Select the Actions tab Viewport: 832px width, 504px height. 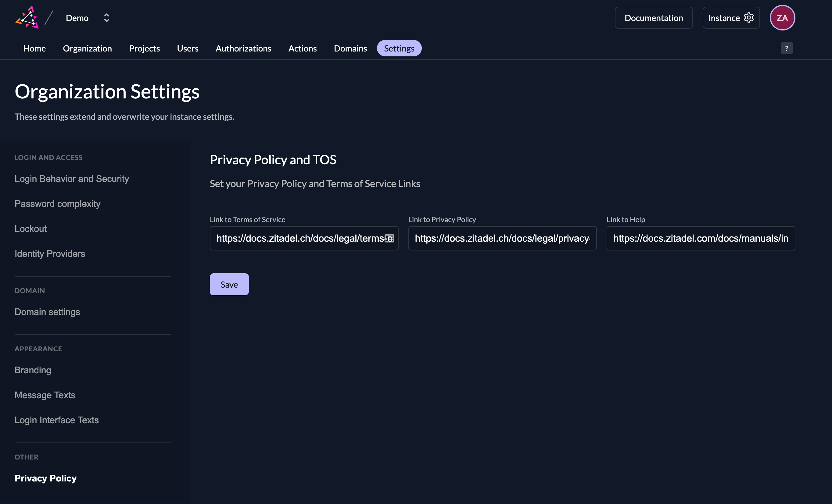302,48
